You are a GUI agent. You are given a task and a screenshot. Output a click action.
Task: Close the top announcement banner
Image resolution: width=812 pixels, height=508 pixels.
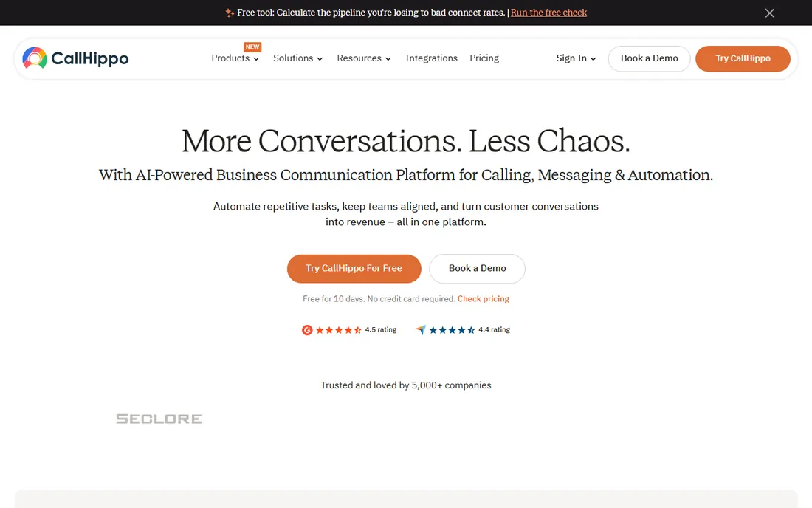(769, 13)
